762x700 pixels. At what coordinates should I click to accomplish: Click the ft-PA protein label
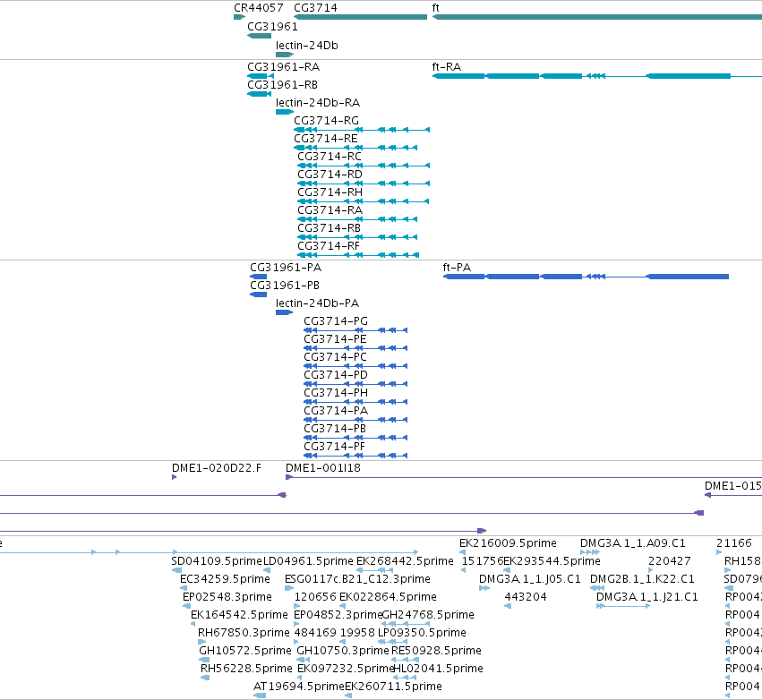(457, 268)
